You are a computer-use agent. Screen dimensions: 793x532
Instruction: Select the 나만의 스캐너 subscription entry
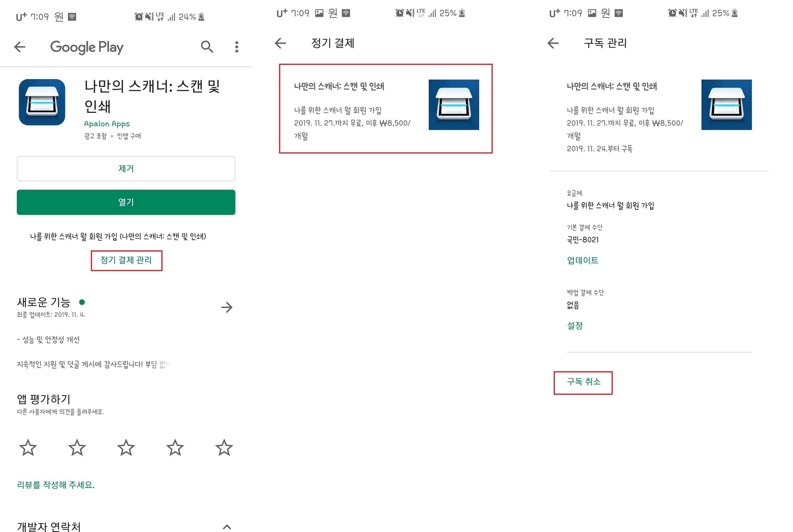(x=386, y=108)
